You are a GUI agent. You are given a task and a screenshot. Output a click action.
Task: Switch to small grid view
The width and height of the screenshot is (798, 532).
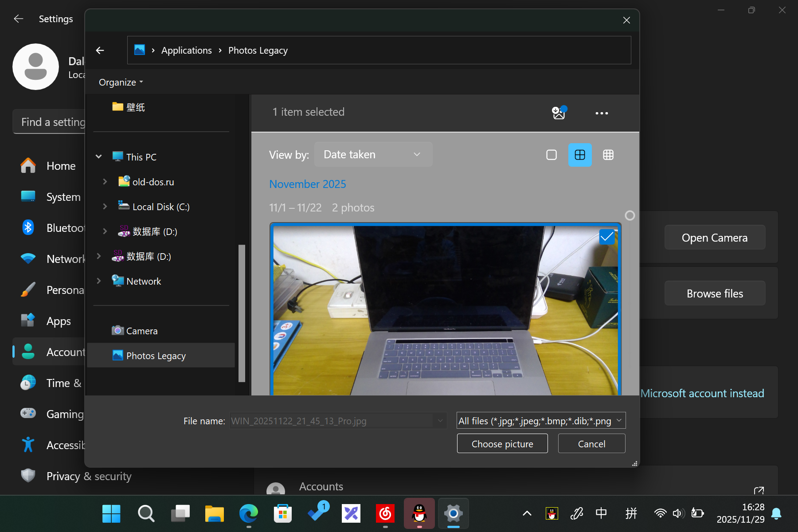608,155
